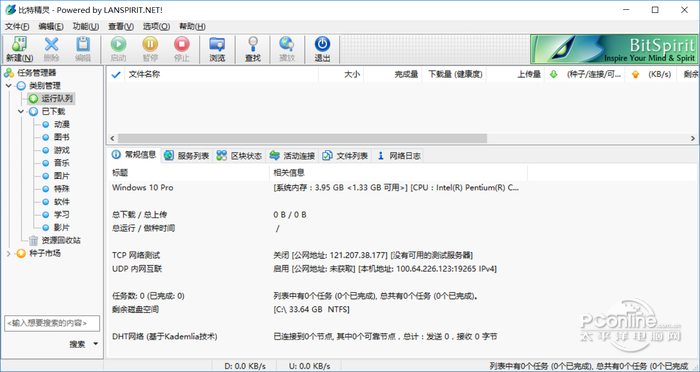The image size is (700, 372).
Task: Switch to the 服务列表 tab
Action: coord(187,155)
